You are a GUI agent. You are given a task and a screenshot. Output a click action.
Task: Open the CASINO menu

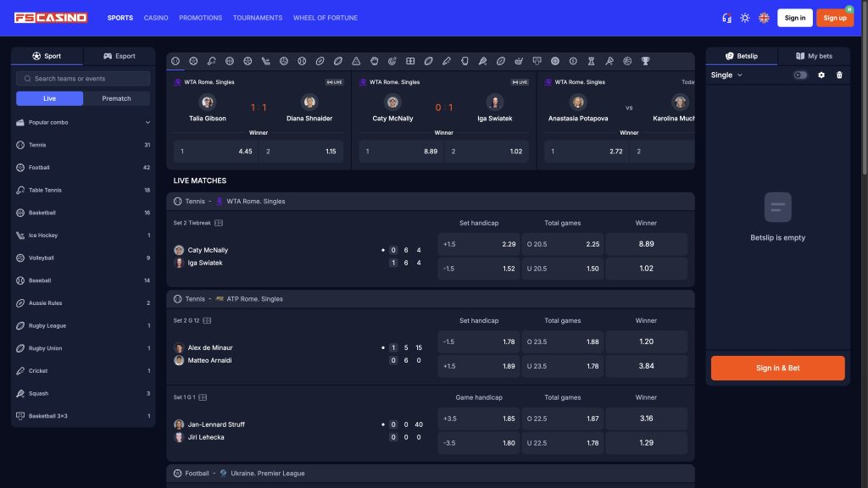tap(156, 18)
